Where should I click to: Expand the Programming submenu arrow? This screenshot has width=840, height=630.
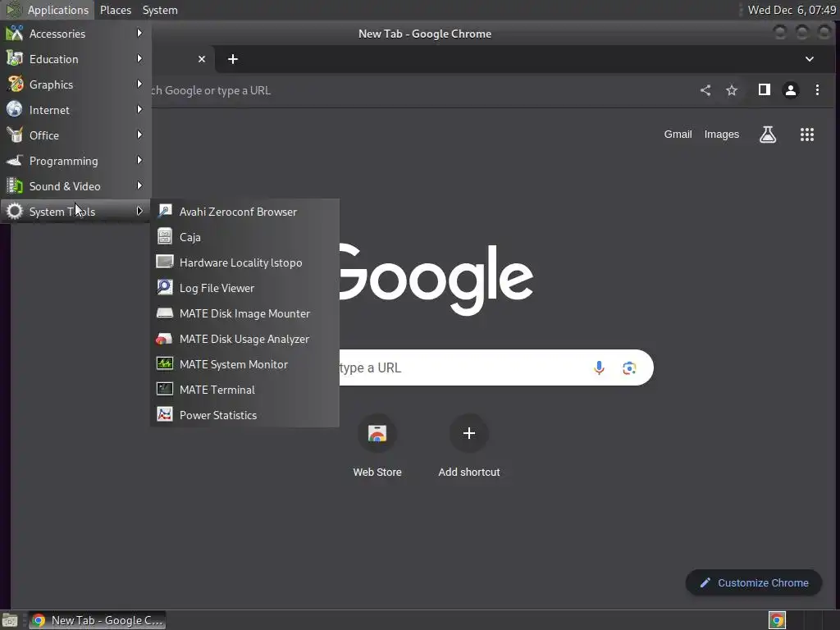click(139, 160)
